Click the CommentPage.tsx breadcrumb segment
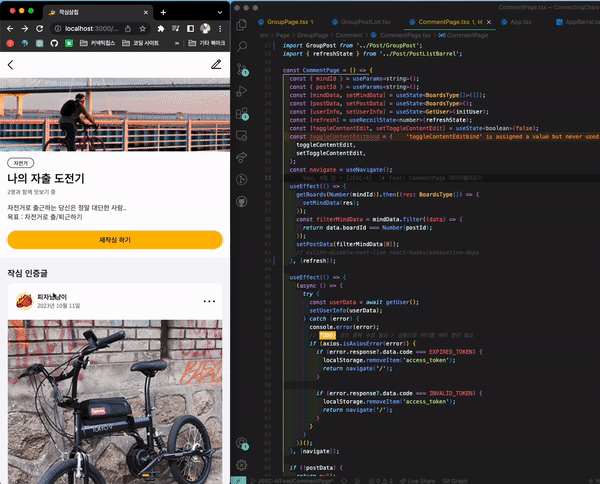 tap(401, 35)
